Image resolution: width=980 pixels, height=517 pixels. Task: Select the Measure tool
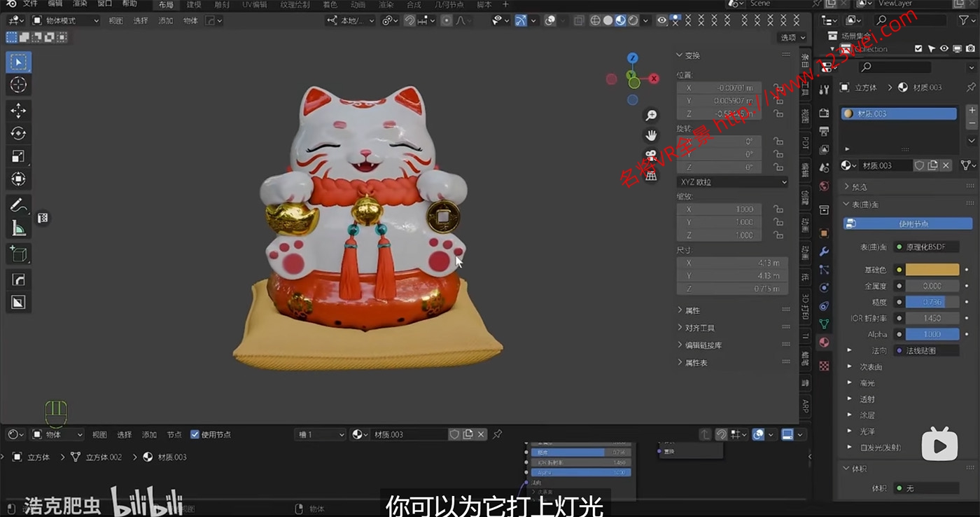[17, 228]
